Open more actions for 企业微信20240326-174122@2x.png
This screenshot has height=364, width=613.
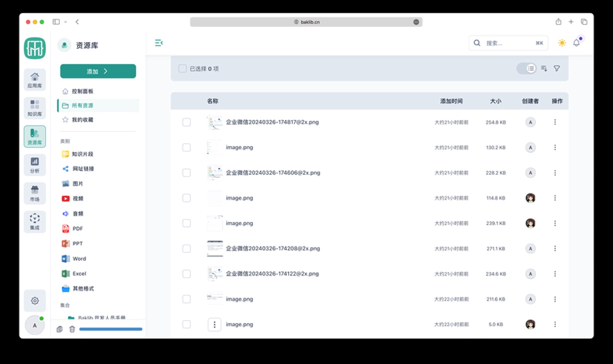555,274
